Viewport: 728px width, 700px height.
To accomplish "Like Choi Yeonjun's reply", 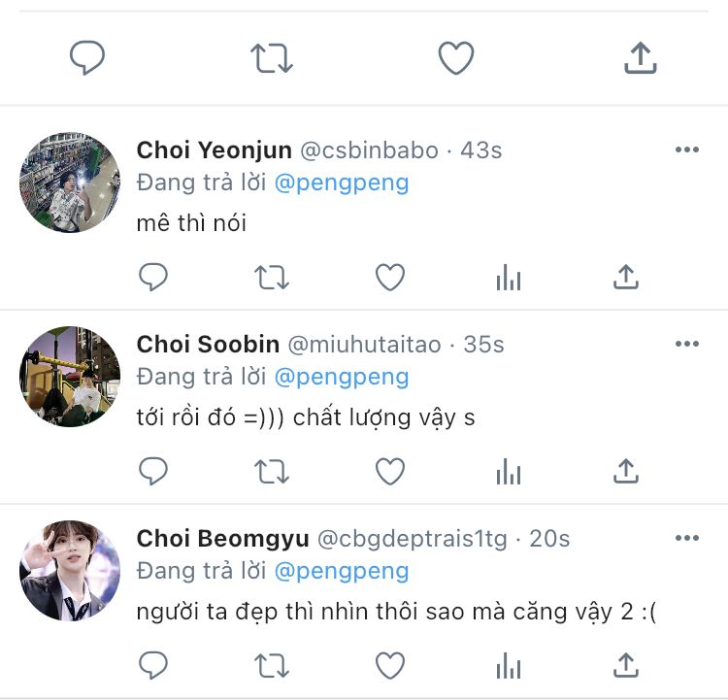I will (x=389, y=278).
